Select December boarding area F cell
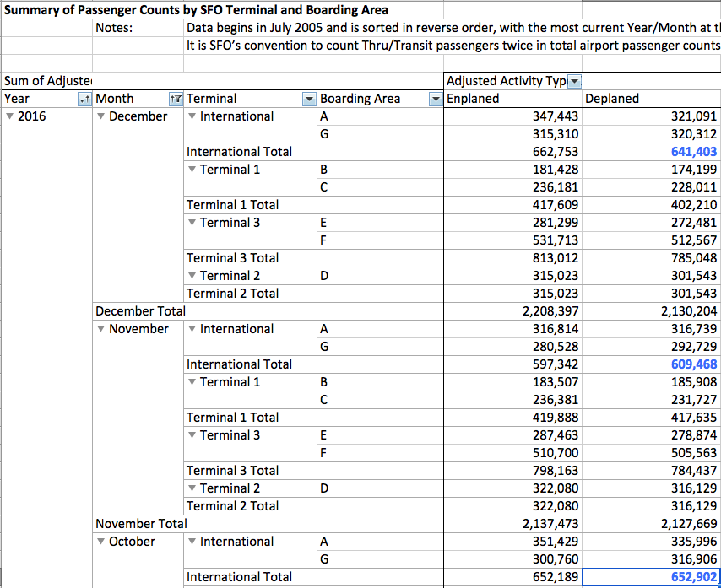This screenshot has height=588, width=721. point(380,240)
